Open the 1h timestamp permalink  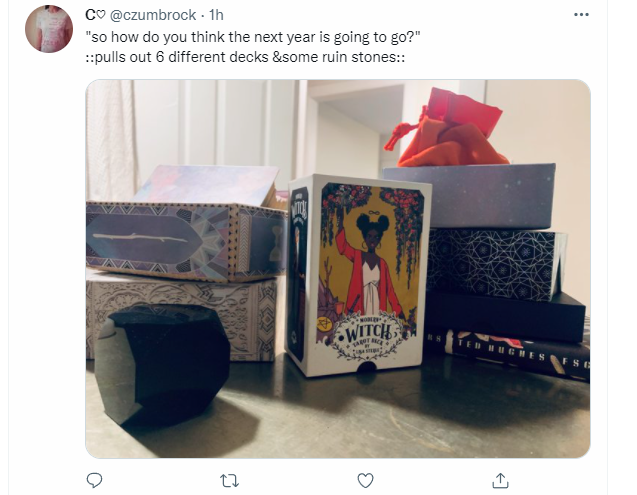tap(216, 15)
